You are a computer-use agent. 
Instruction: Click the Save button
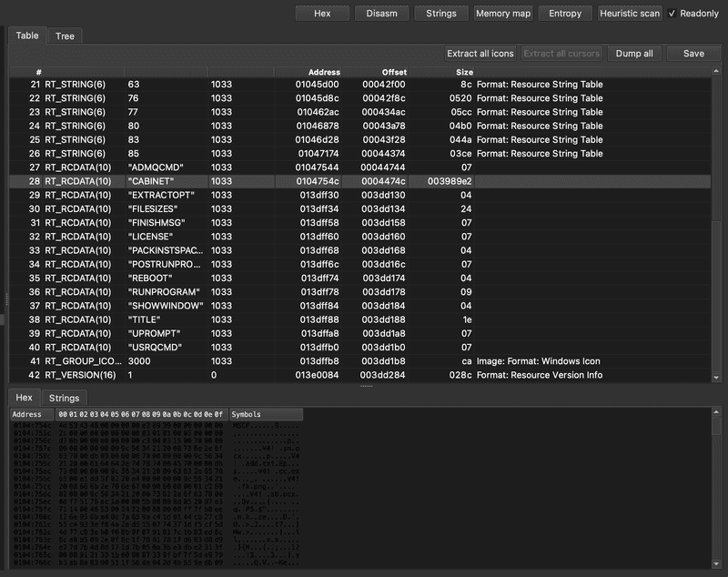pos(693,54)
